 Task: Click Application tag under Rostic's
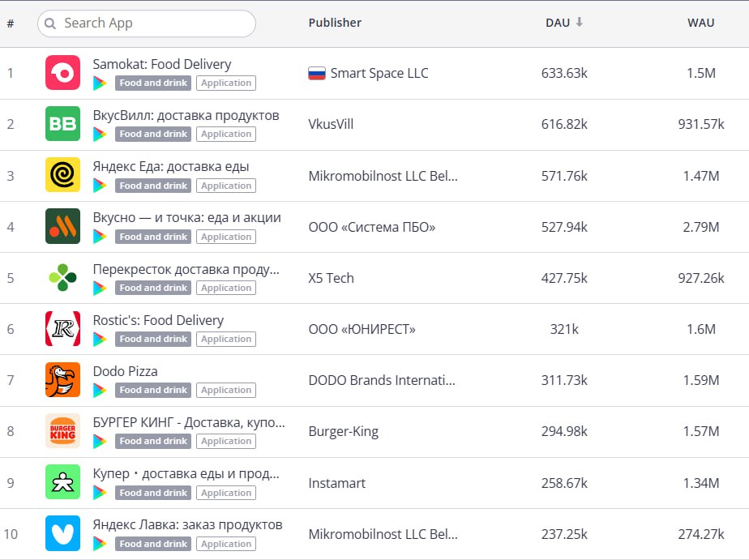tap(226, 339)
